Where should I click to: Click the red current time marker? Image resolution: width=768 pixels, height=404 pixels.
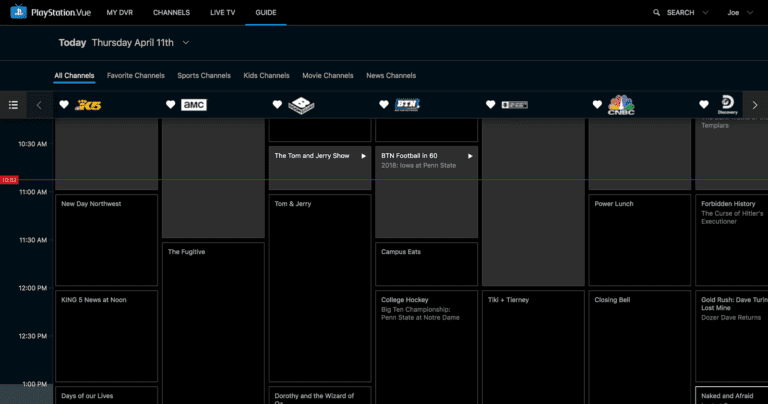9,180
